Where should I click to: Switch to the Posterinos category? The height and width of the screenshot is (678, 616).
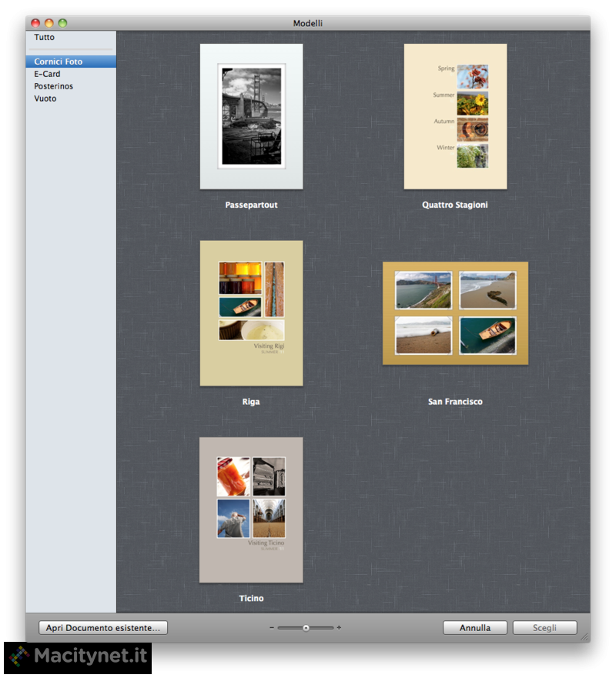point(54,86)
